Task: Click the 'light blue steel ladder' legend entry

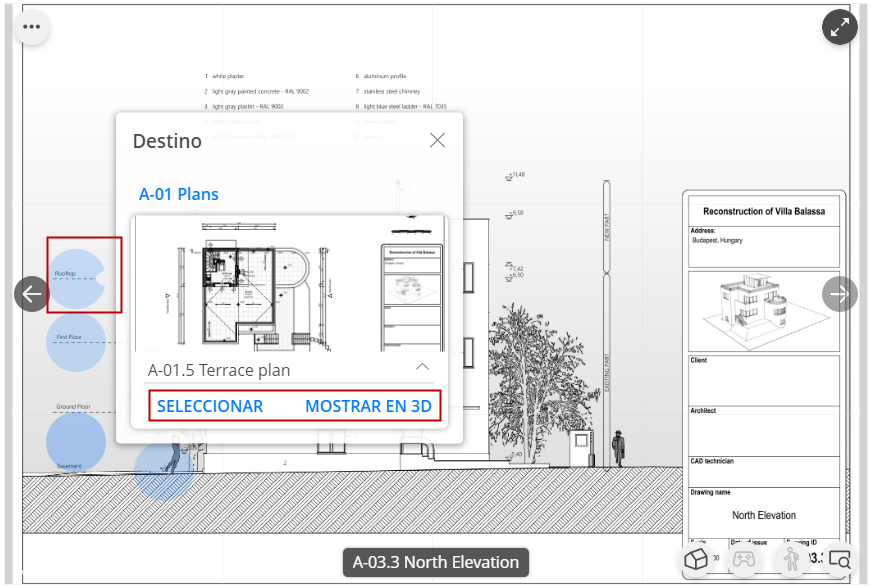Action: (401, 106)
